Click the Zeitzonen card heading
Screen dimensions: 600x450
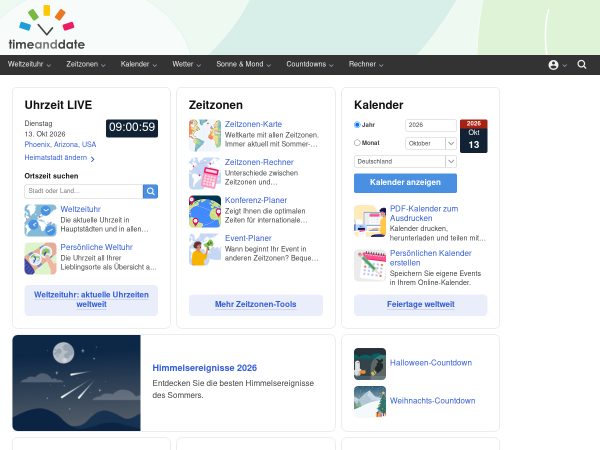216,105
